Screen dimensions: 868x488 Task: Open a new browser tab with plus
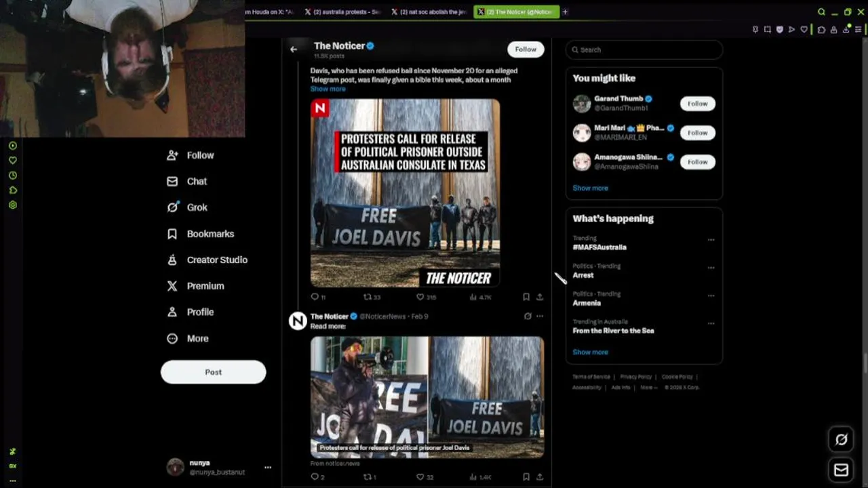565,12
